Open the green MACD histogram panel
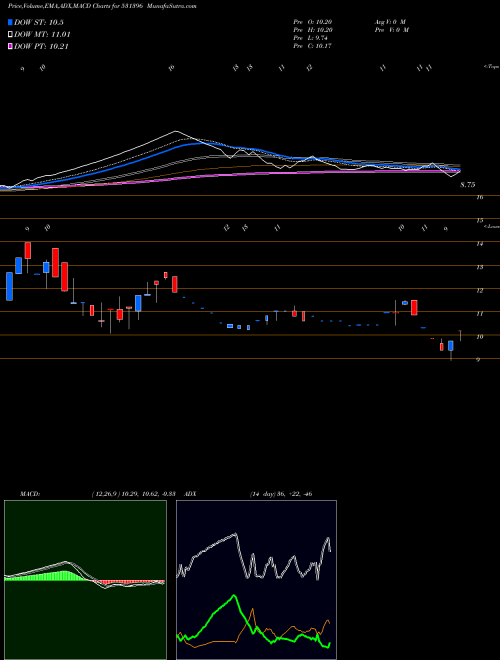 (85, 580)
